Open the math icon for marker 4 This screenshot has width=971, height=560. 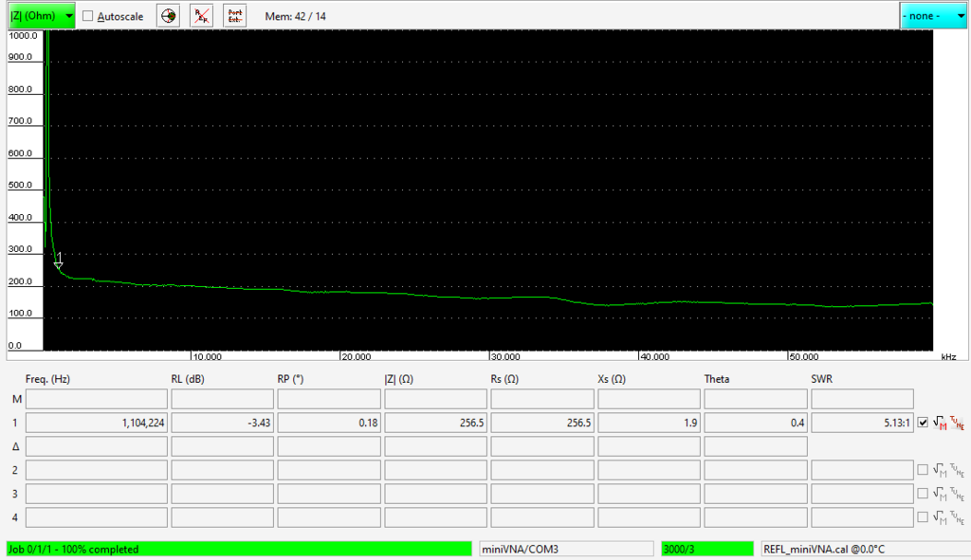(x=940, y=517)
